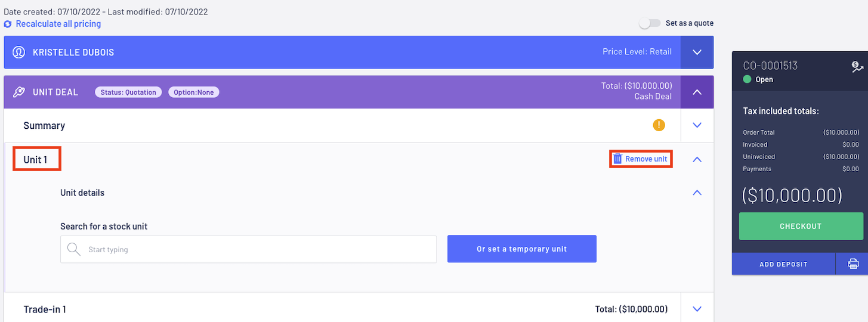868x322 pixels.
Task: Click the orange warning icon in Summary
Action: coord(659,125)
